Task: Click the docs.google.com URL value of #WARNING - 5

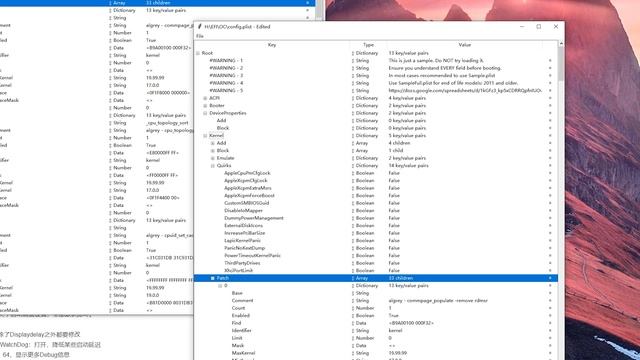Action: [465, 91]
